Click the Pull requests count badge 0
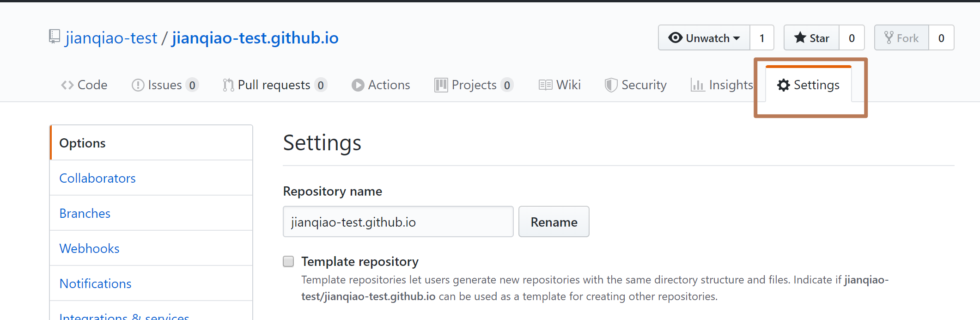The image size is (980, 320). coord(321,85)
